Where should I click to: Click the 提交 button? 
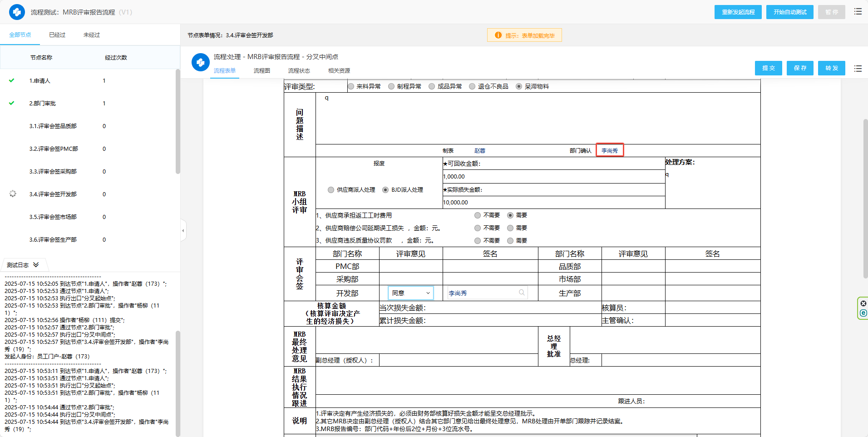coord(769,68)
